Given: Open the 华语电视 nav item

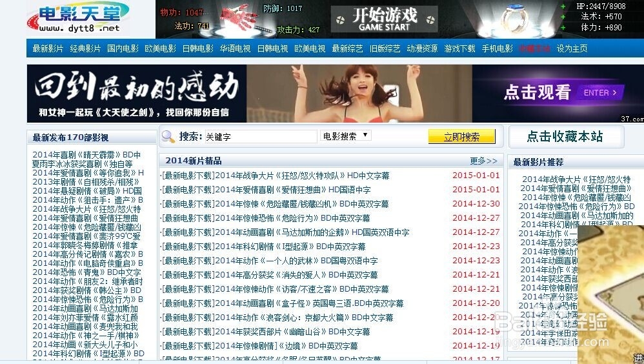Looking at the screenshot, I should (235, 48).
